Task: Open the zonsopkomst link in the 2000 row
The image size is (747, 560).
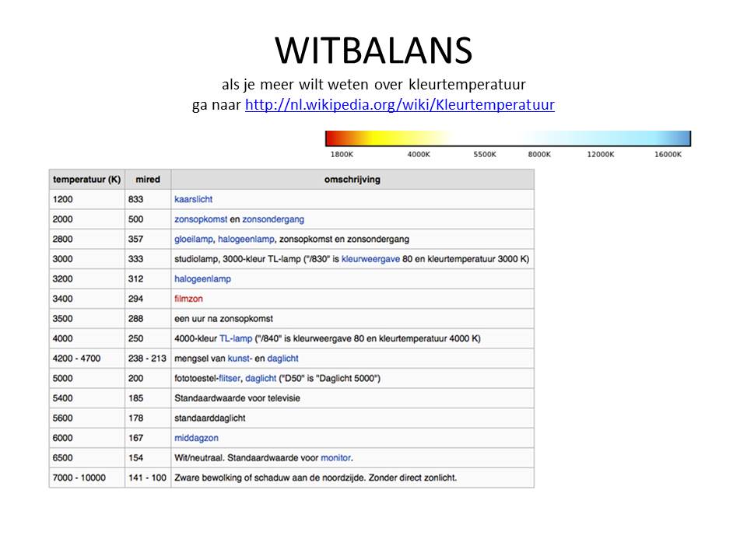Action: tap(201, 219)
